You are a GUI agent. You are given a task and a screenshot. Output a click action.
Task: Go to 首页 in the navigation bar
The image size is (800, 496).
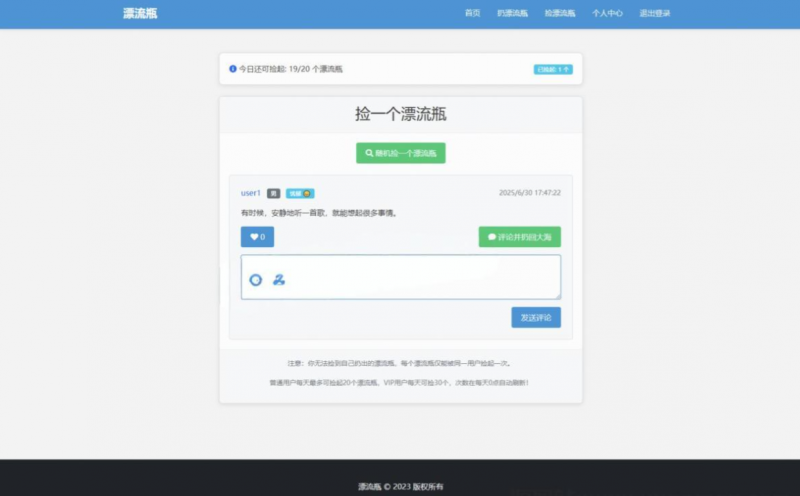point(473,14)
